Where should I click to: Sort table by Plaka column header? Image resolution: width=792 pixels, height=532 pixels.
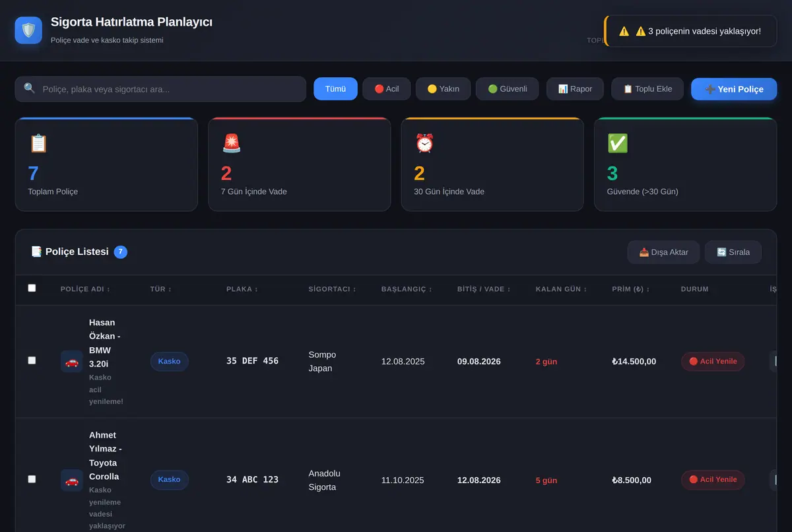click(242, 289)
